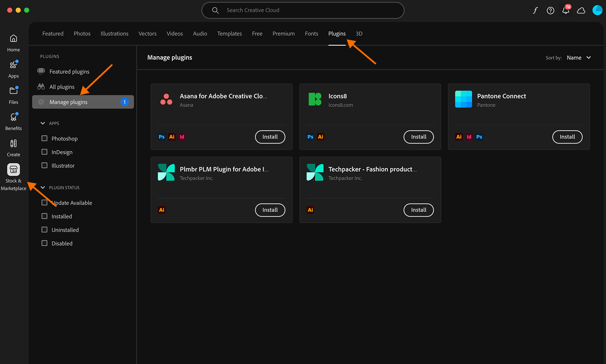Screen dimensions: 606x364
Task: Open the 3D tab
Action: (x=359, y=33)
